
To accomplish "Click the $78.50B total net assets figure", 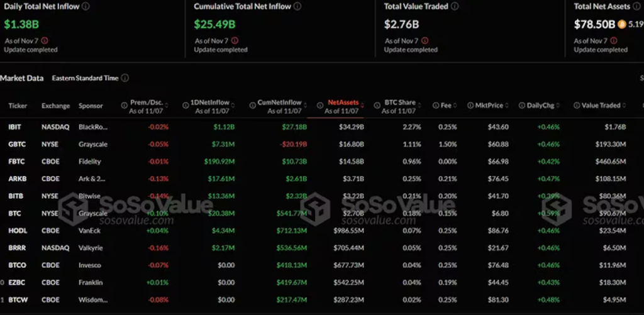I will tap(594, 25).
